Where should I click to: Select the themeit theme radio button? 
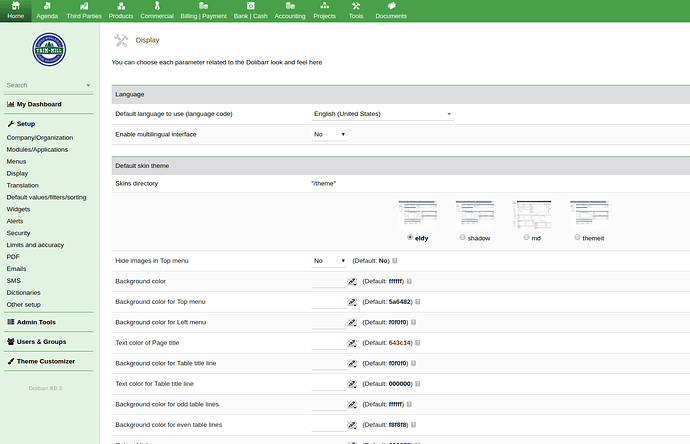577,237
